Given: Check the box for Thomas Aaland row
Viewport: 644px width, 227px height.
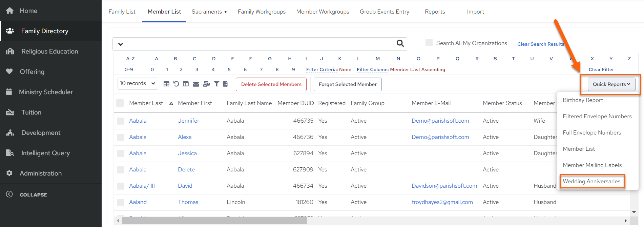Looking at the screenshot, I should pyautogui.click(x=121, y=202).
